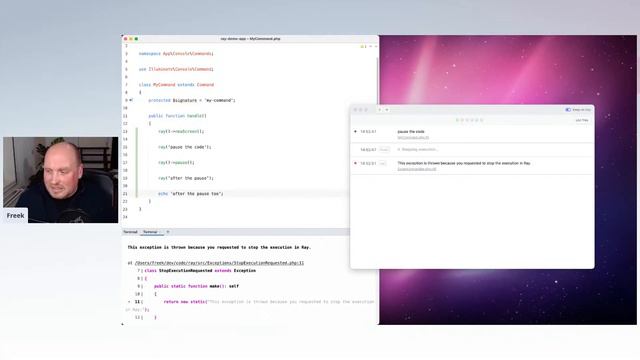Image resolution: width=640 pixels, height=360 pixels.
Task: Switch to the first Terminal tab
Action: pyautogui.click(x=130, y=232)
